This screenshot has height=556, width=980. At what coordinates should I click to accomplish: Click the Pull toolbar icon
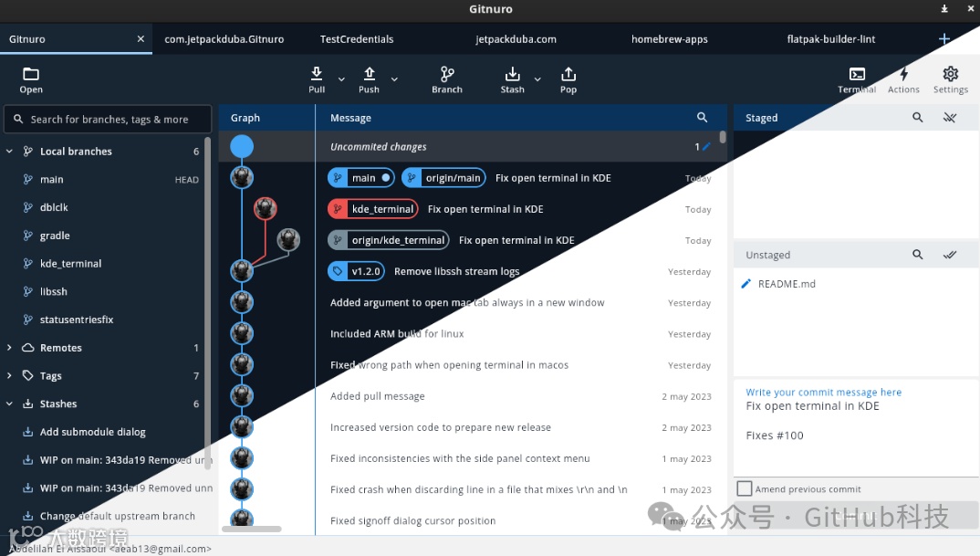tap(317, 80)
